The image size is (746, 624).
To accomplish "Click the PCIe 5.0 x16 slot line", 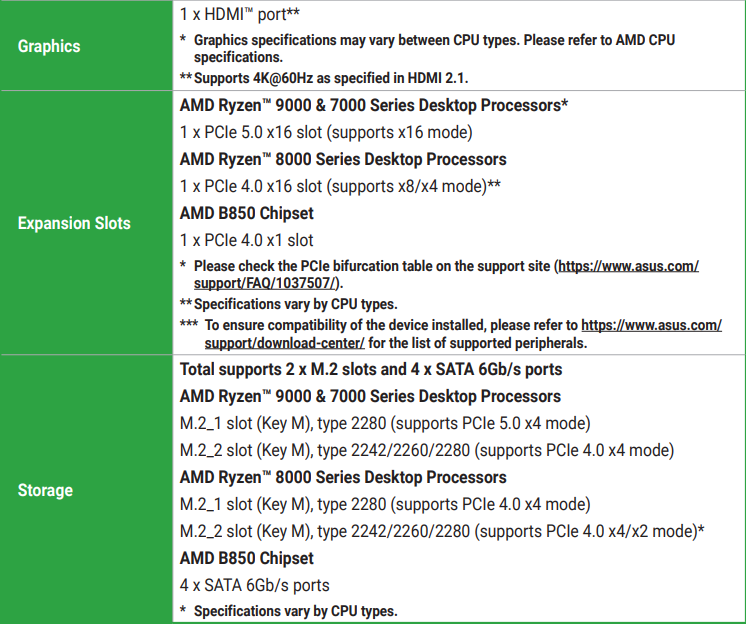I will pyautogui.click(x=326, y=132).
